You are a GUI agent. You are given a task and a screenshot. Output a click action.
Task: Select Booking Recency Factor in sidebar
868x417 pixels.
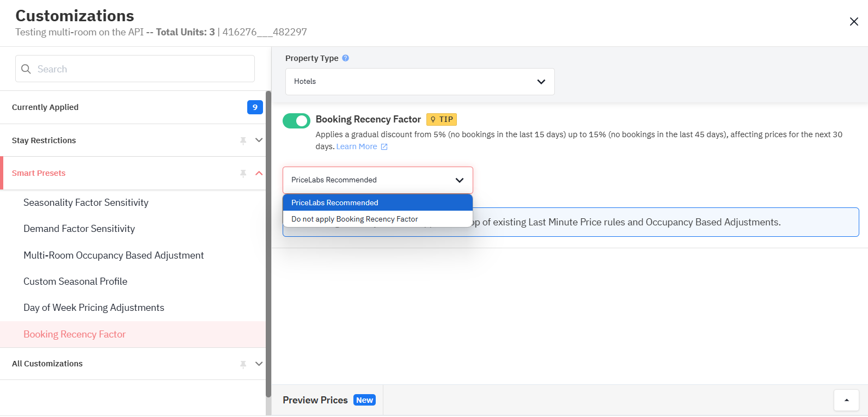click(x=133, y=334)
